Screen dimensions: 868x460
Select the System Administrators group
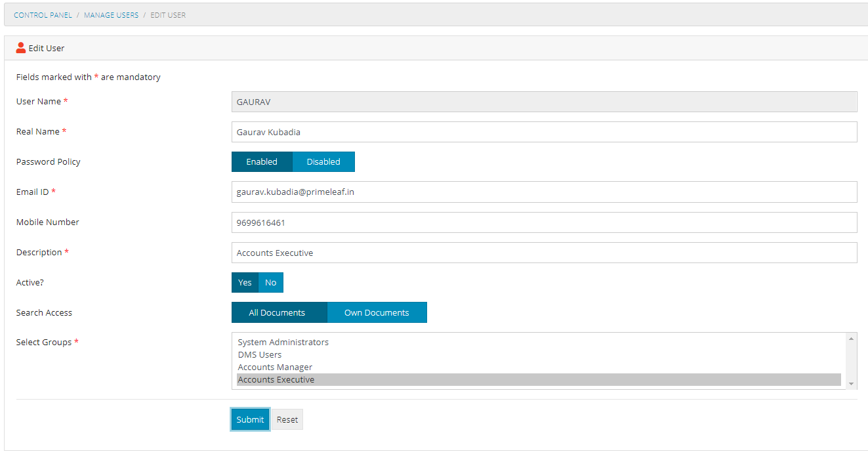point(283,342)
